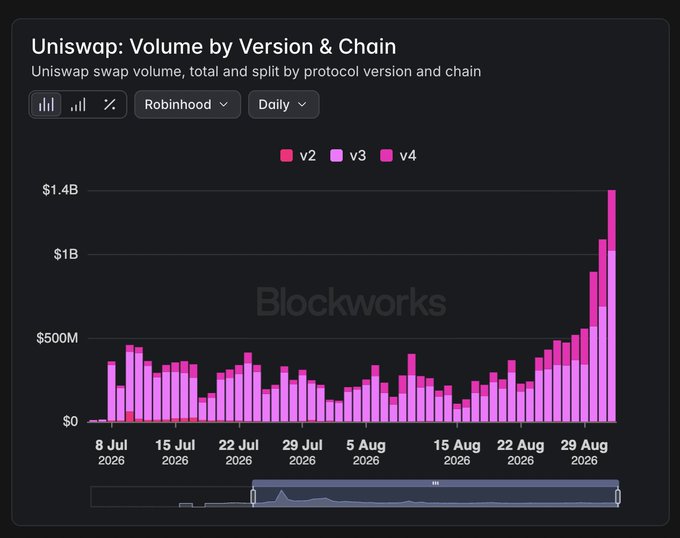The image size is (680, 538).
Task: Toggle the v4 series in the legend
Action: (398, 156)
